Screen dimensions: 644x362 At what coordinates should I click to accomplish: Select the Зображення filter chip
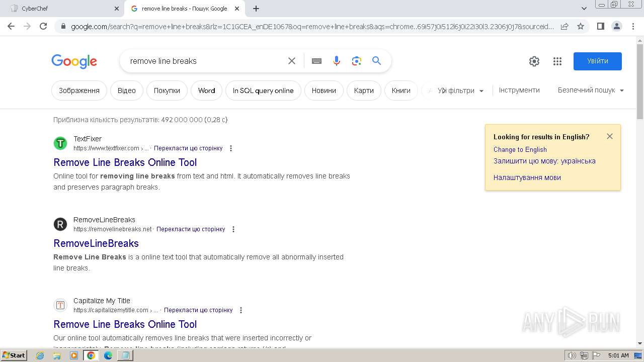[79, 90]
